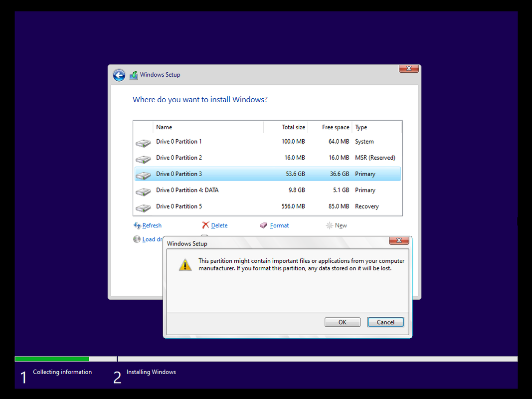This screenshot has width=532, height=399.
Task: Click the Collecting information step label
Action: 62,372
